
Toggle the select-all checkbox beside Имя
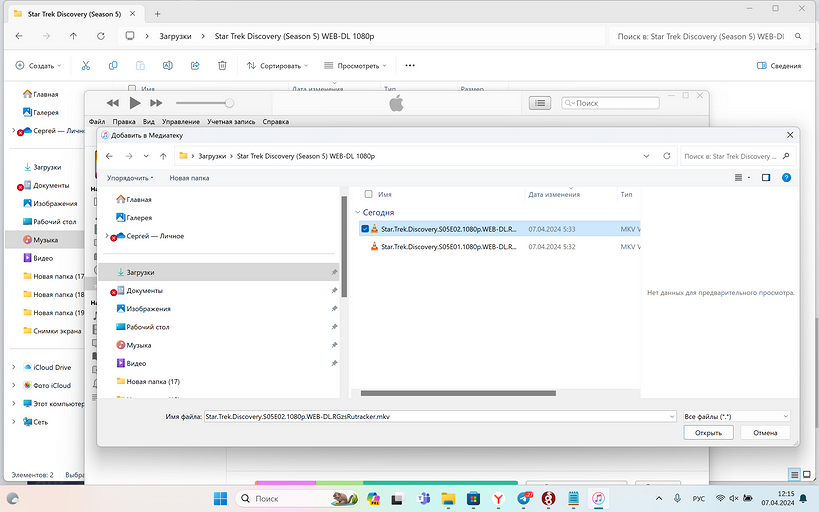pos(368,194)
